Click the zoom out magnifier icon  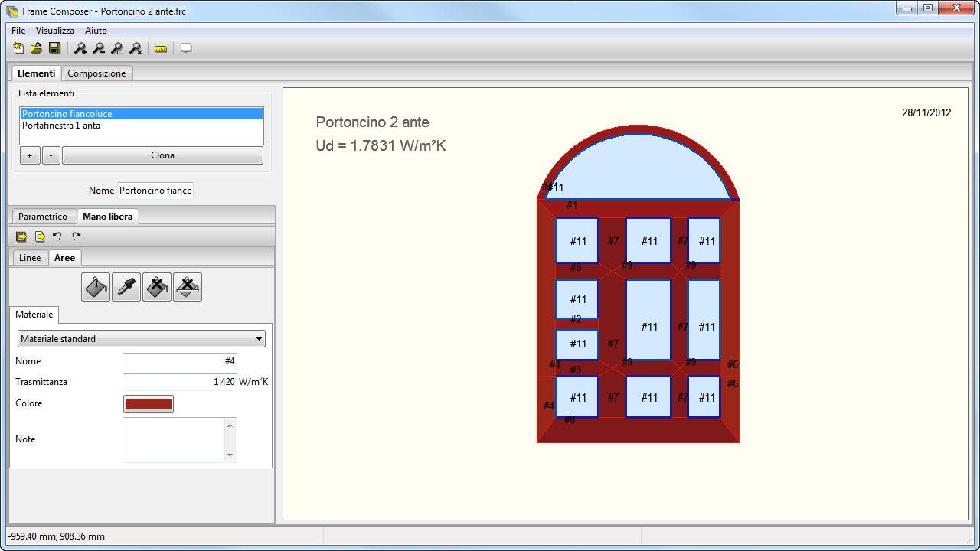[99, 49]
